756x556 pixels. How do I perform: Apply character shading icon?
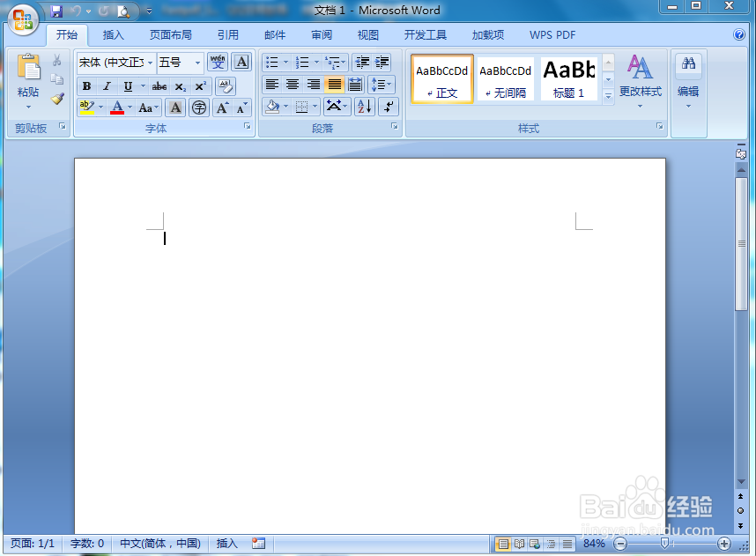(175, 107)
